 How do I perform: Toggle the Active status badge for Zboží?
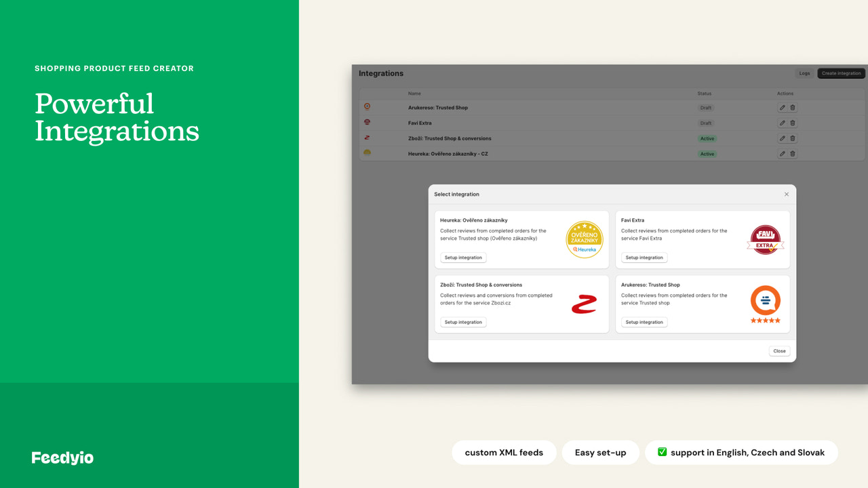click(707, 138)
